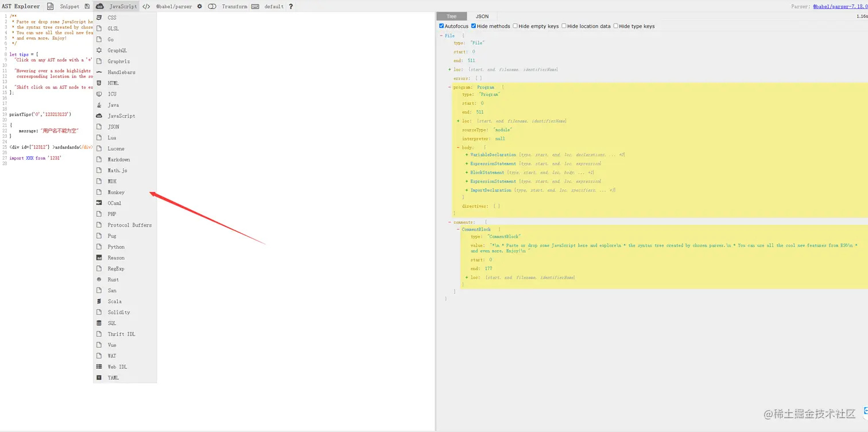Expand the VariableDeclaration node
Viewport: 868px width, 432px height.
[x=467, y=155]
